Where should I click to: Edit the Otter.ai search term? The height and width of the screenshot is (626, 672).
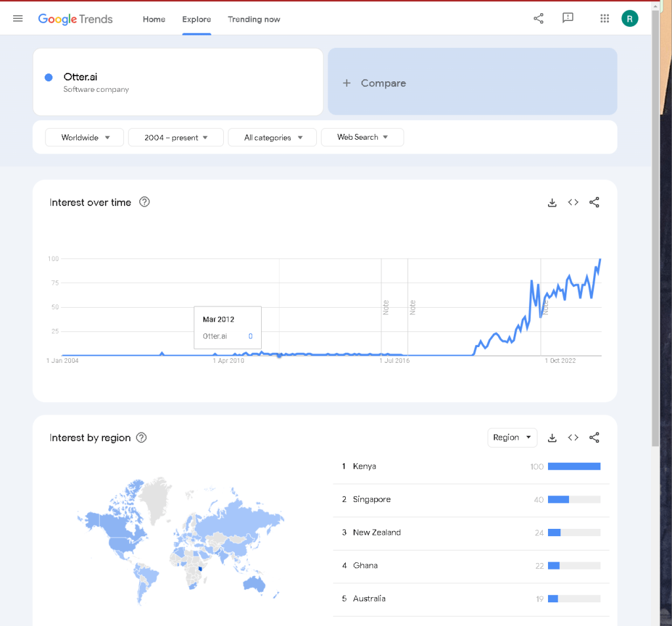[x=178, y=82]
